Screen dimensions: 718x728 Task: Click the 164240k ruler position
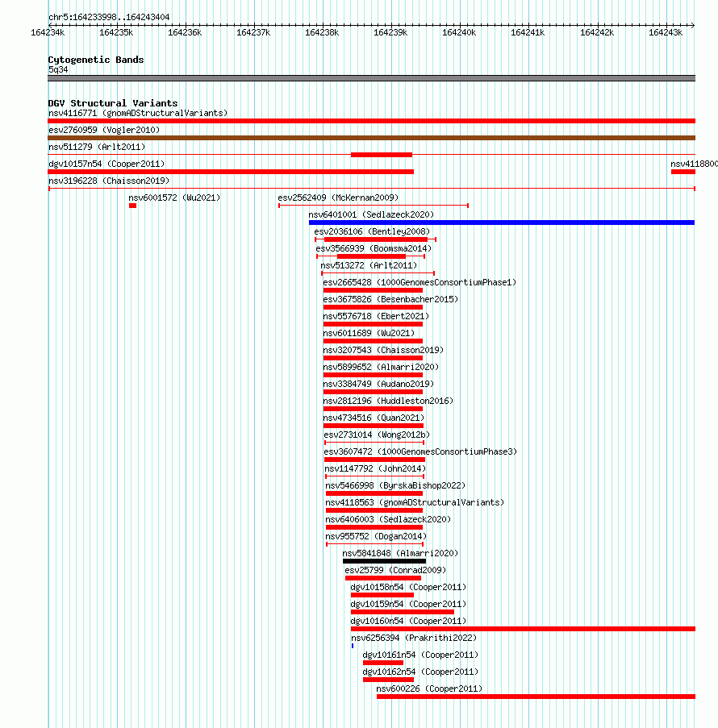coord(459,32)
